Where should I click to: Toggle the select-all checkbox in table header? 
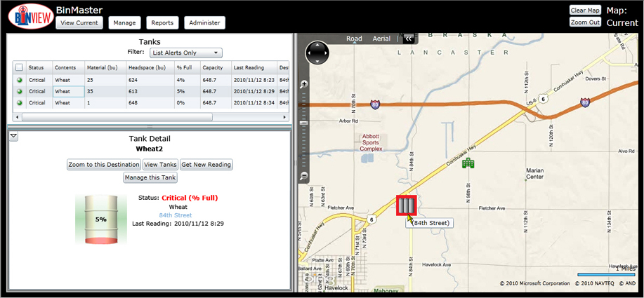pos(19,67)
